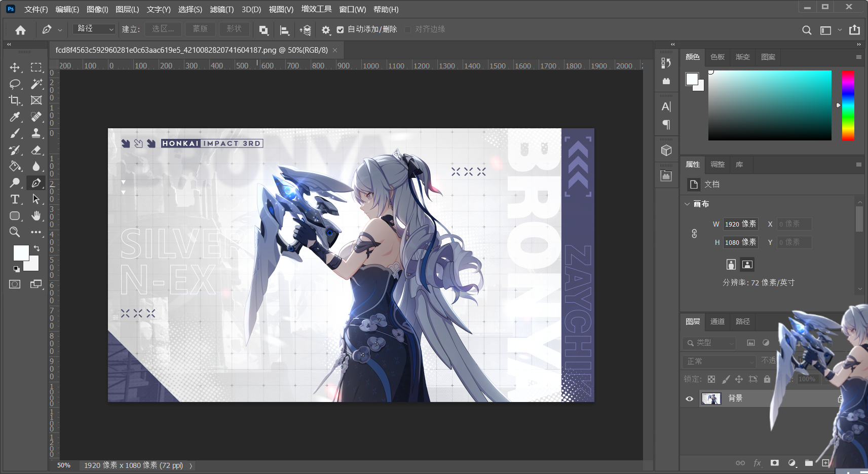Open the pen tool preset picker arrow

click(x=60, y=30)
